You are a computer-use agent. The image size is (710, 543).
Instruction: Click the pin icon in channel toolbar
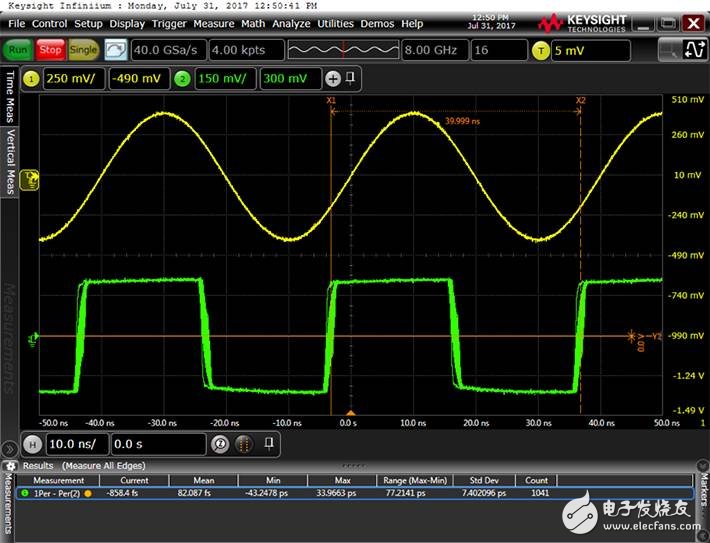[x=350, y=78]
